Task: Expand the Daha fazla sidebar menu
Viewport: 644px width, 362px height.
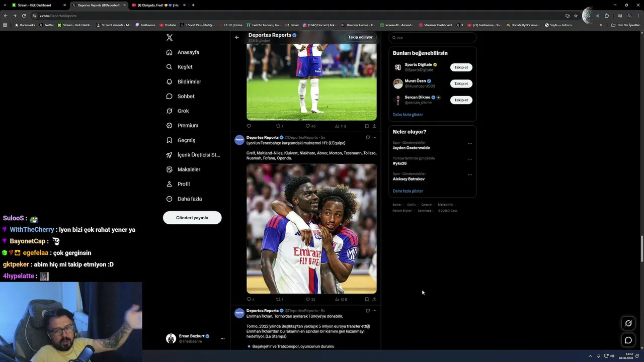Action: click(x=184, y=199)
